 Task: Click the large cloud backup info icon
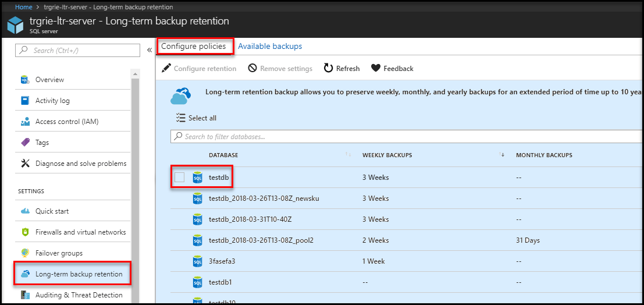[181, 97]
